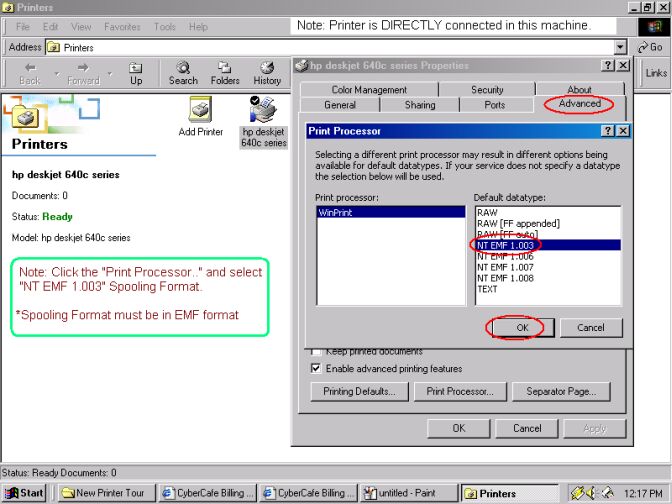Image resolution: width=672 pixels, height=504 pixels.
Task: Select NT EMF 1.003 datatype
Action: pyautogui.click(x=506, y=244)
